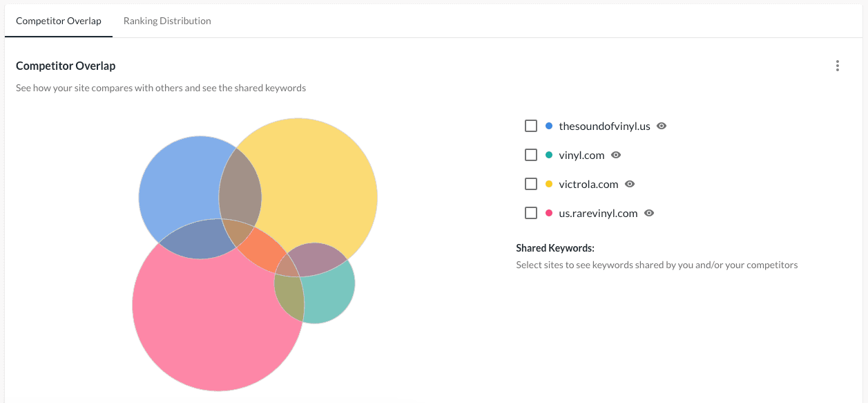Viewport: 868px width, 403px height.
Task: Click the eye icon beside victrola.com
Action: tap(629, 184)
